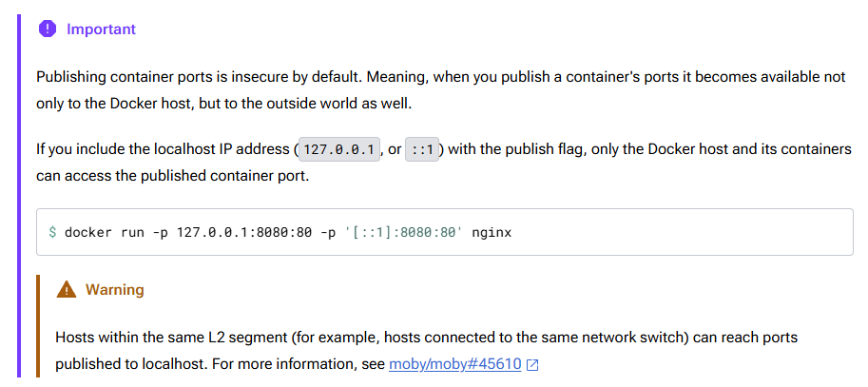The height and width of the screenshot is (387, 868).
Task: Click the orange Warning triangle icon
Action: 66,289
